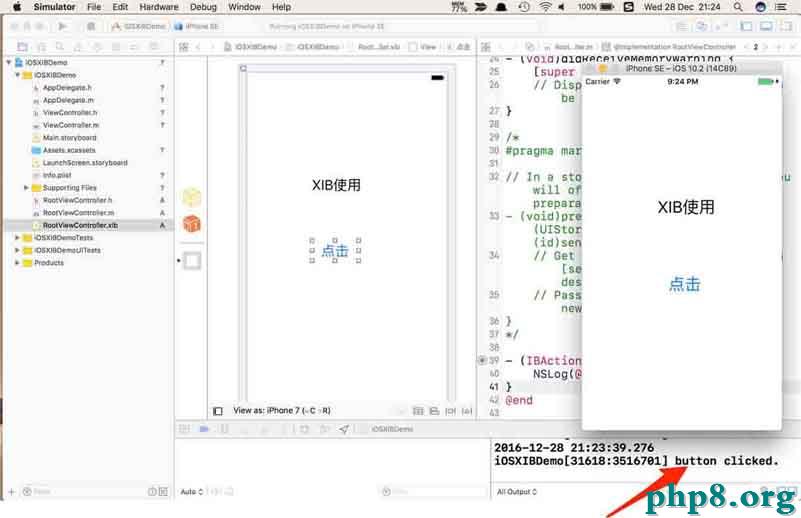The image size is (801, 518).
Task: Click the pause execution icon in debug bar
Action: (x=224, y=429)
